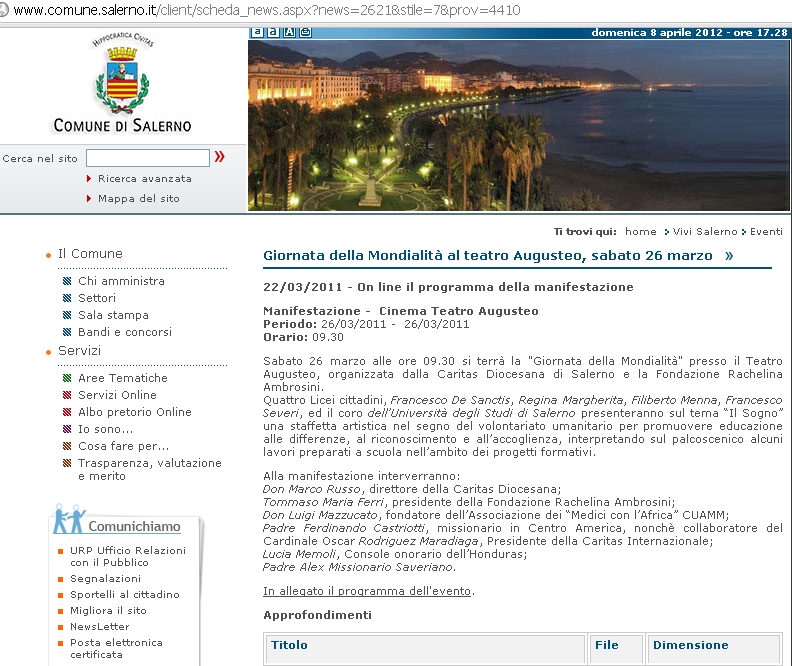Image resolution: width=792 pixels, height=666 pixels.
Task: Click the red search arrows icon
Action: (x=219, y=157)
